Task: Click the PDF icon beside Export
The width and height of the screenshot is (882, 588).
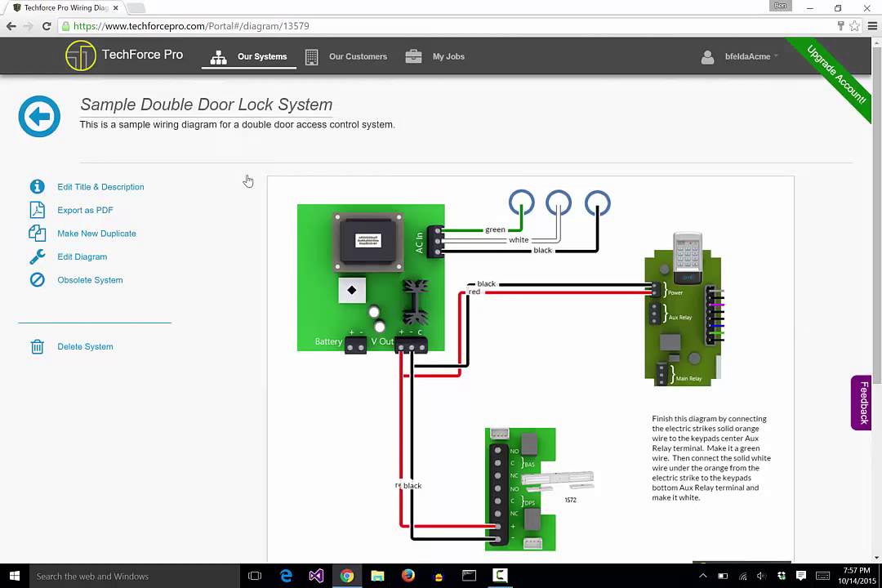Action: pyautogui.click(x=37, y=210)
